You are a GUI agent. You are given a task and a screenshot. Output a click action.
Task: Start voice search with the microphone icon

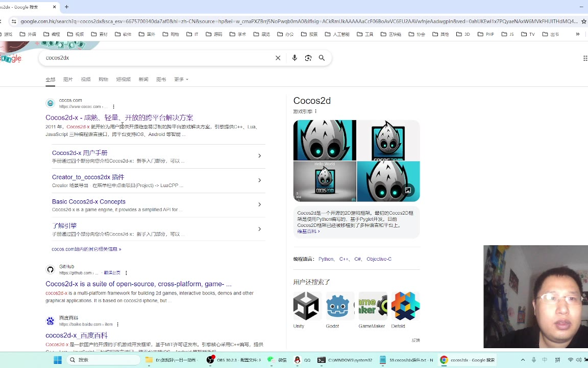295,58
